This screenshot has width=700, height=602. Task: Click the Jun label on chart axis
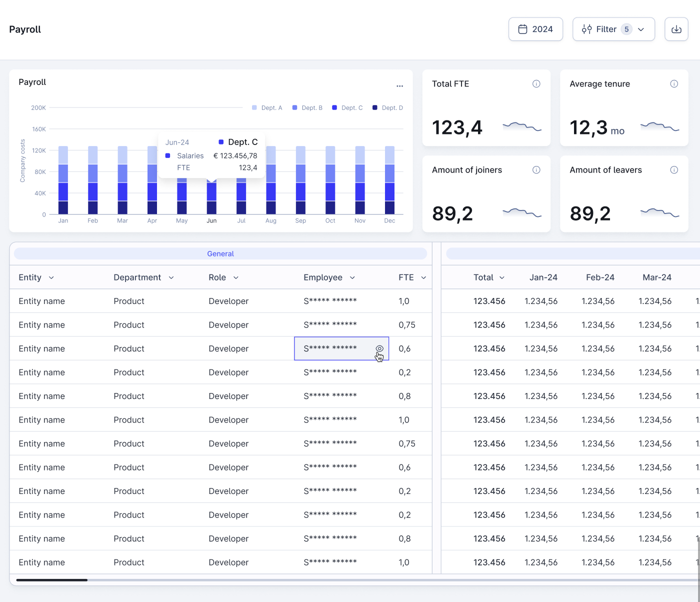coord(211,220)
